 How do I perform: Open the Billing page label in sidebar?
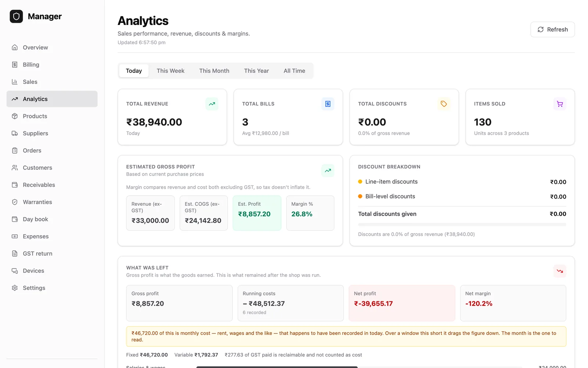tap(31, 65)
